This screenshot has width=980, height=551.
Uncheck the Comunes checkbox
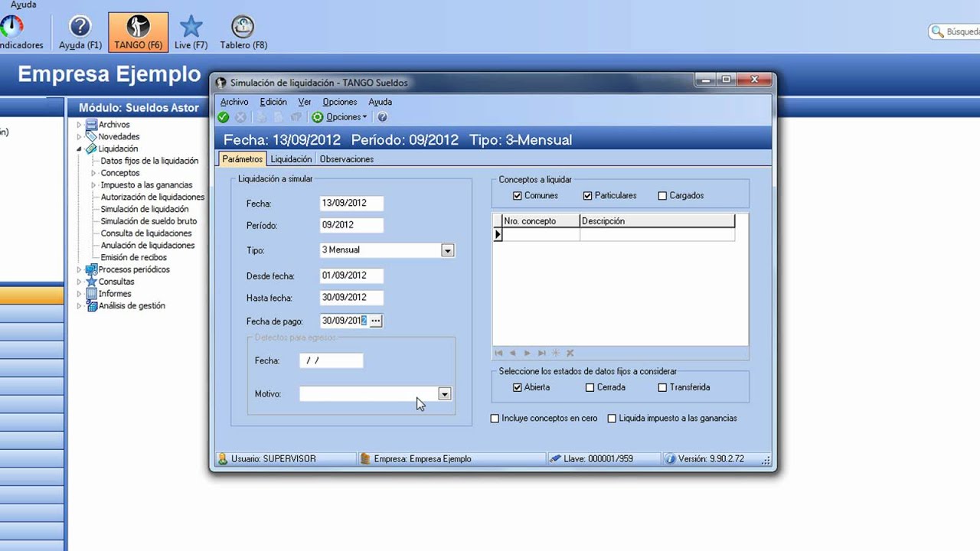518,196
